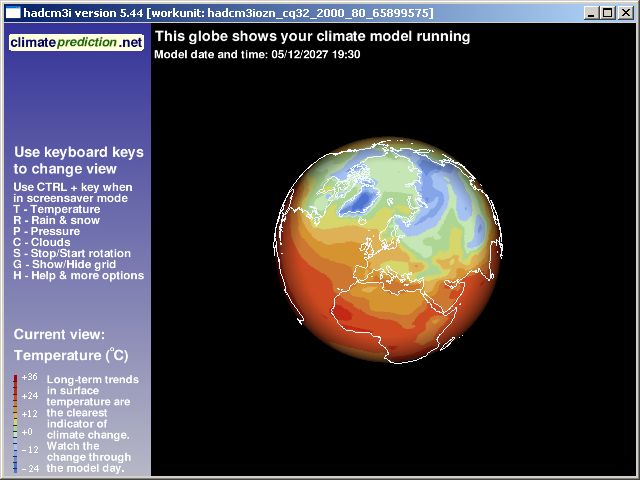Open H - Help & more options

pyautogui.click(x=78, y=275)
